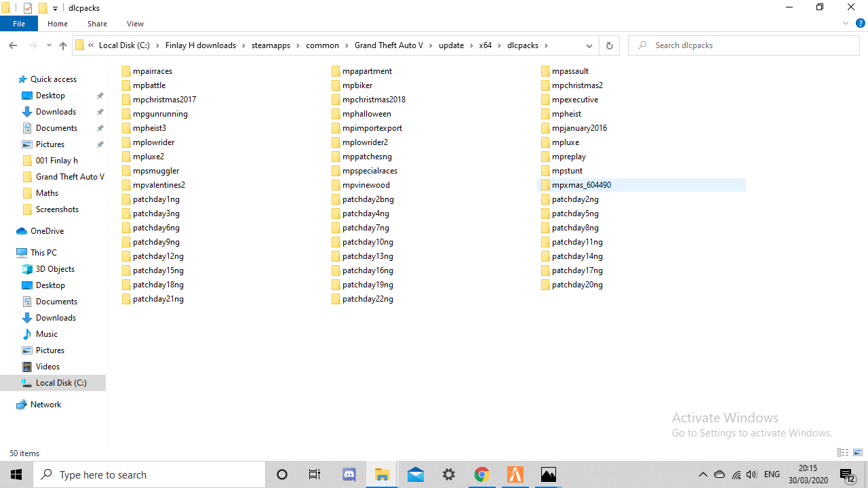Screen dimensions: 868x488
Task: Open Settings gear on the taskbar
Action: (x=449, y=474)
